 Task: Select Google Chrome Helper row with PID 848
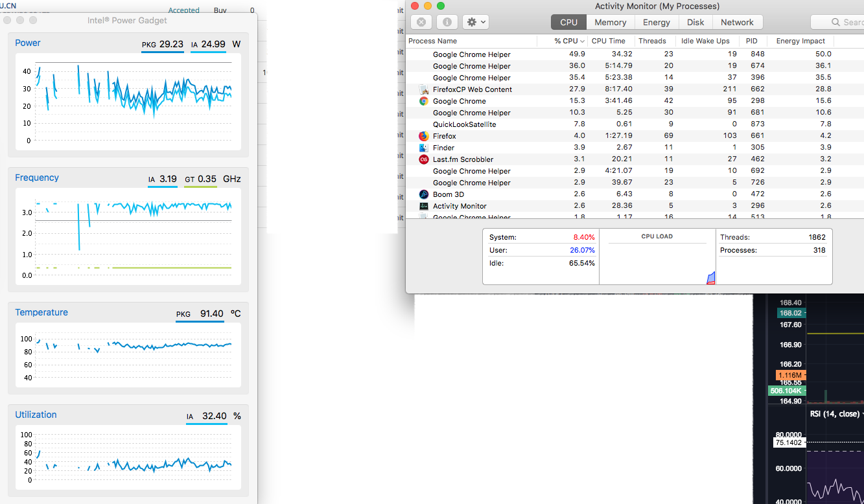click(635, 54)
